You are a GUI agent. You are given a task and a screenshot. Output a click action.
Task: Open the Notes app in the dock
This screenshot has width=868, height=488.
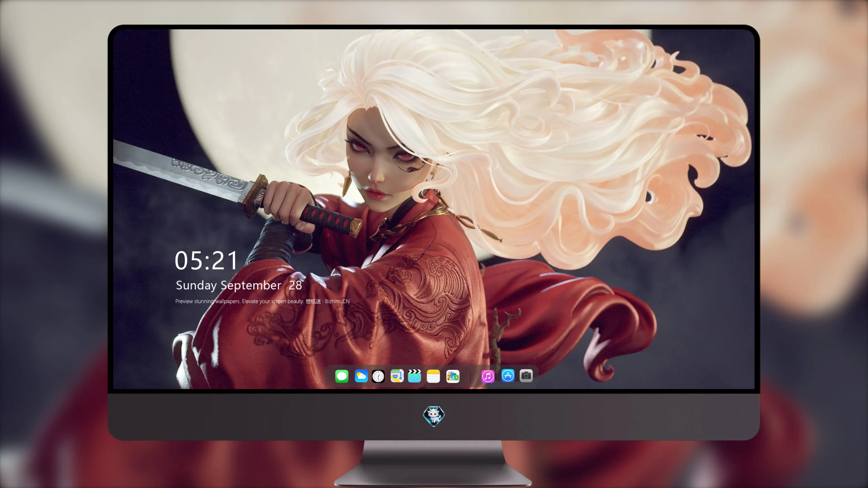coord(433,376)
